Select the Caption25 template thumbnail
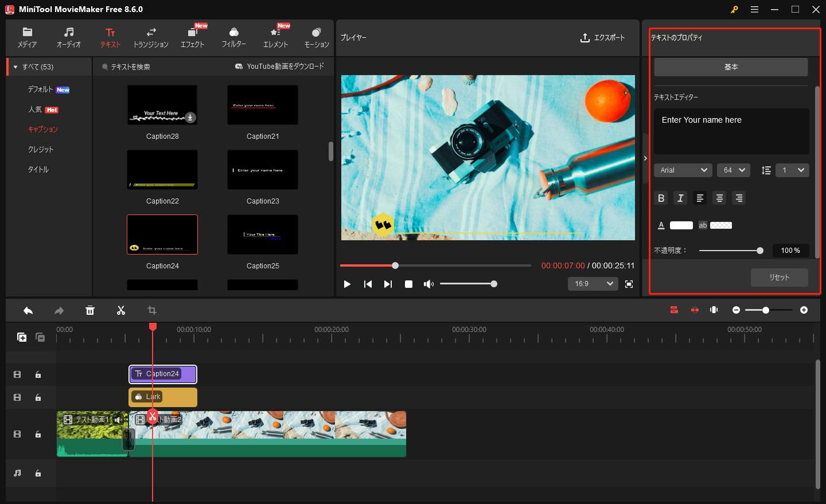The width and height of the screenshot is (826, 504). click(262, 234)
